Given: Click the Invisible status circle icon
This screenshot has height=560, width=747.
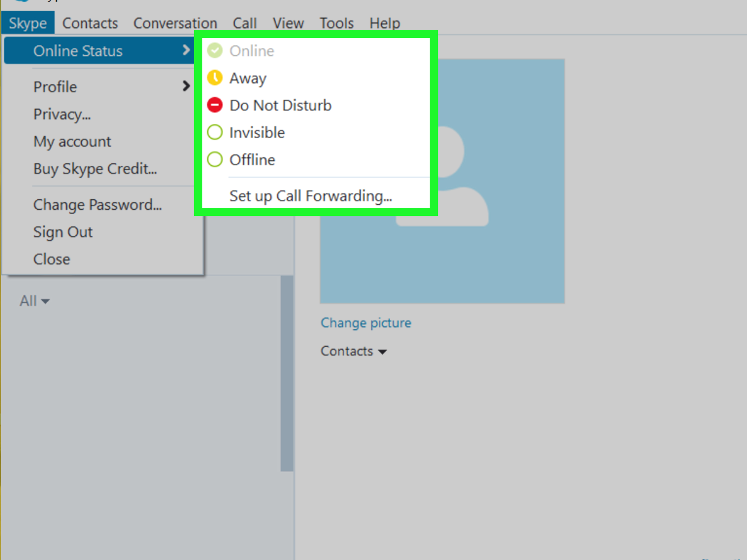Looking at the screenshot, I should pos(215,132).
